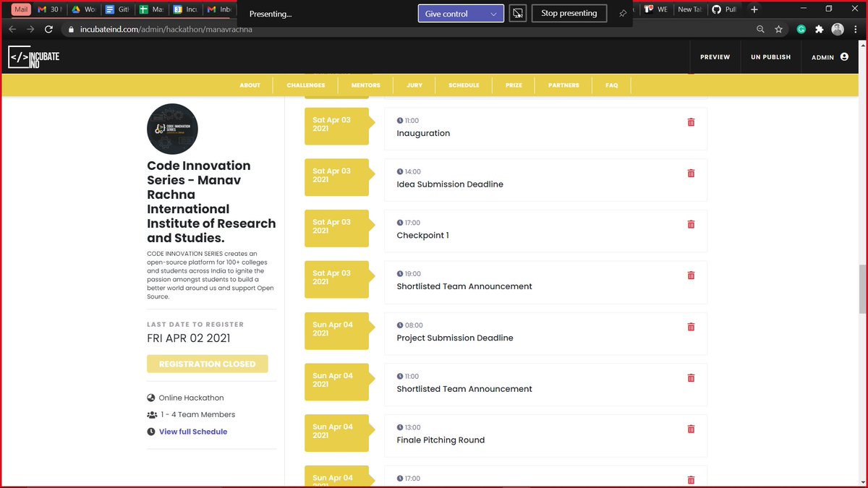Open a new browser tab
The image size is (868, 488).
[x=754, y=9]
